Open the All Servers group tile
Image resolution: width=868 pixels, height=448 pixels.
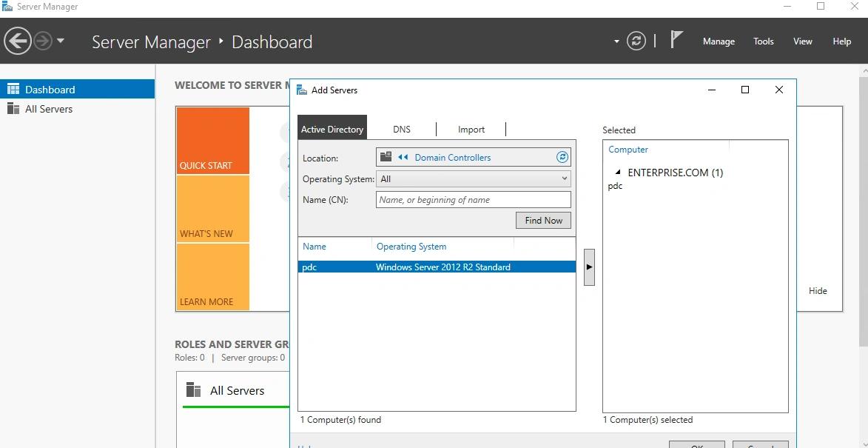point(237,390)
